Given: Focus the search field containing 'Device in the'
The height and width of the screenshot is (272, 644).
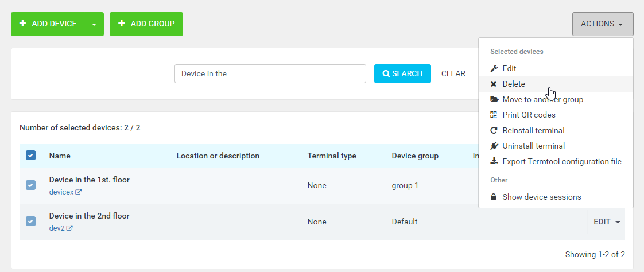Looking at the screenshot, I should tap(270, 73).
